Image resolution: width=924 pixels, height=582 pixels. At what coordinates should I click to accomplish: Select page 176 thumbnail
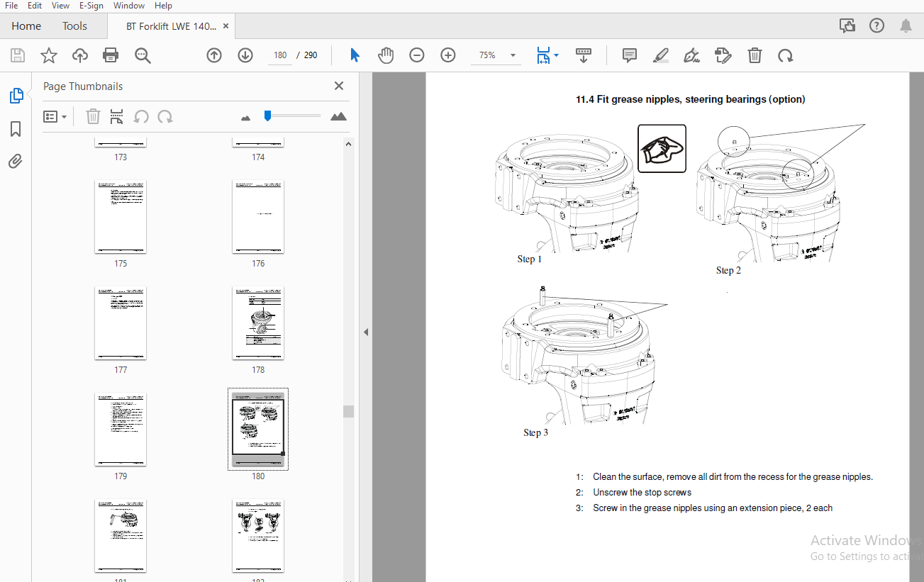coord(258,217)
